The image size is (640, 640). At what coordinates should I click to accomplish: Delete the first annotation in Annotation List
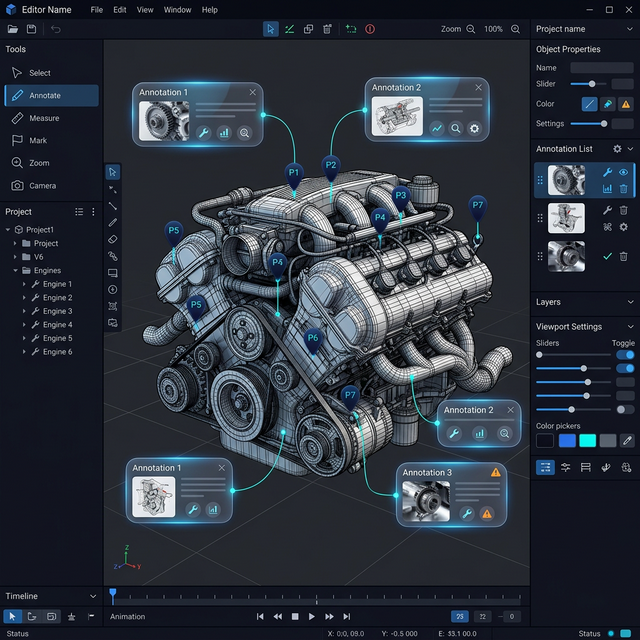[x=623, y=188]
